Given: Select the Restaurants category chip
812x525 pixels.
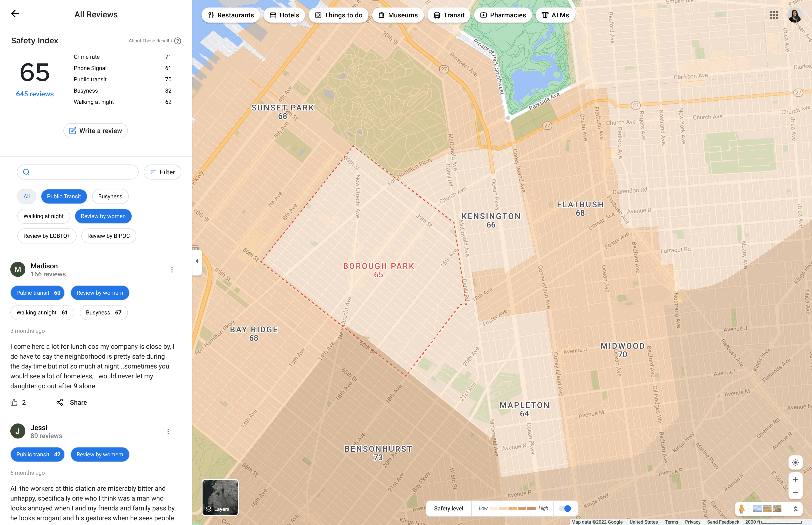Looking at the screenshot, I should tap(231, 15).
